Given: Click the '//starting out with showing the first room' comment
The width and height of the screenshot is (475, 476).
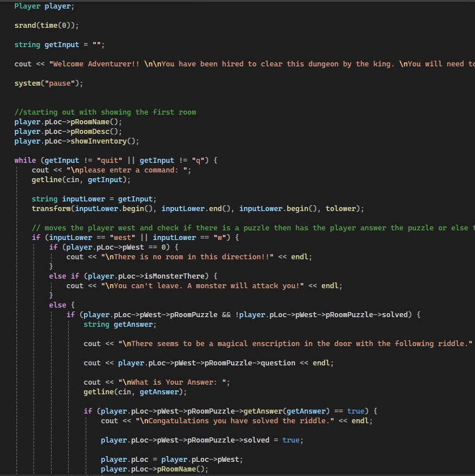Looking at the screenshot, I should (x=105, y=112).
